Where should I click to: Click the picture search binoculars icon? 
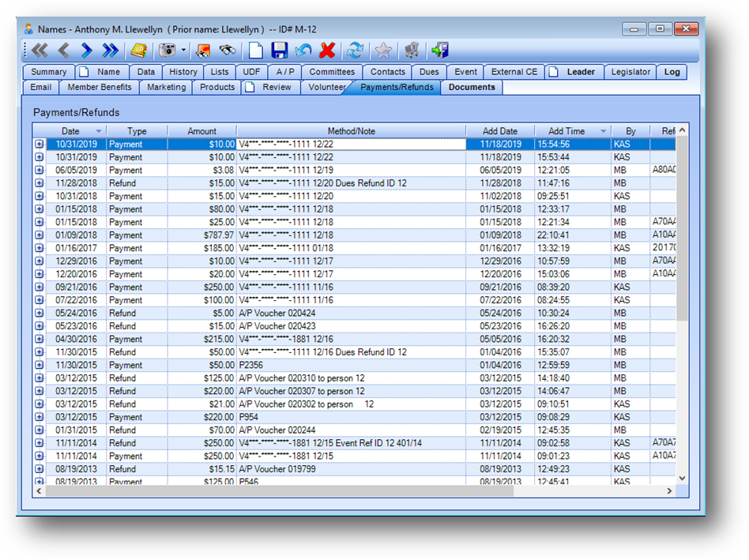[203, 50]
